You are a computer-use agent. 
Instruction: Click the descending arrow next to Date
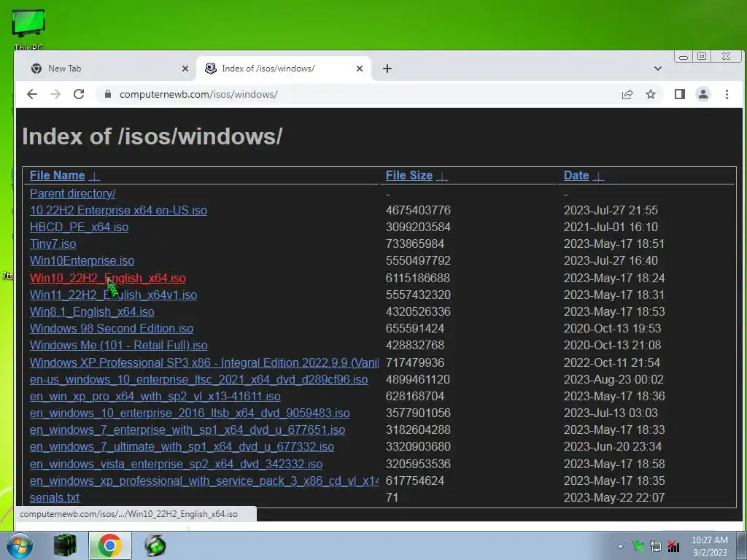[598, 176]
